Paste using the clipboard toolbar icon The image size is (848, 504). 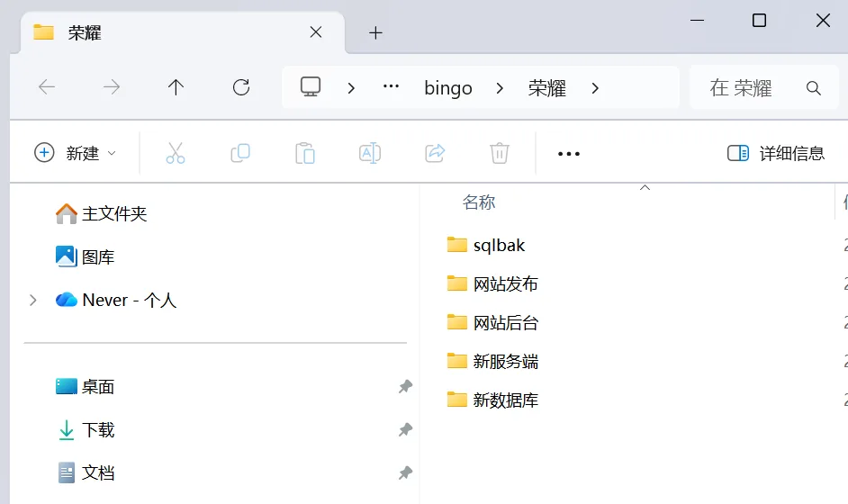click(305, 153)
